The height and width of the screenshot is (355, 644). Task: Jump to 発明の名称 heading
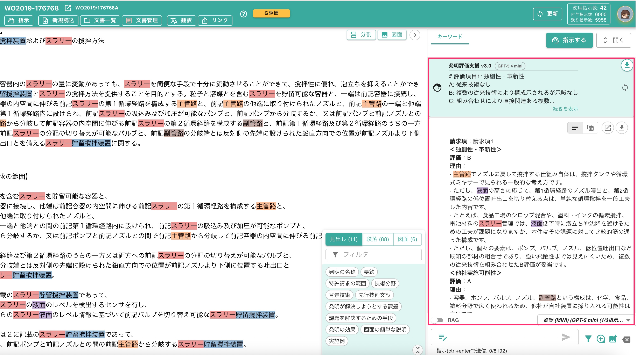pos(342,272)
